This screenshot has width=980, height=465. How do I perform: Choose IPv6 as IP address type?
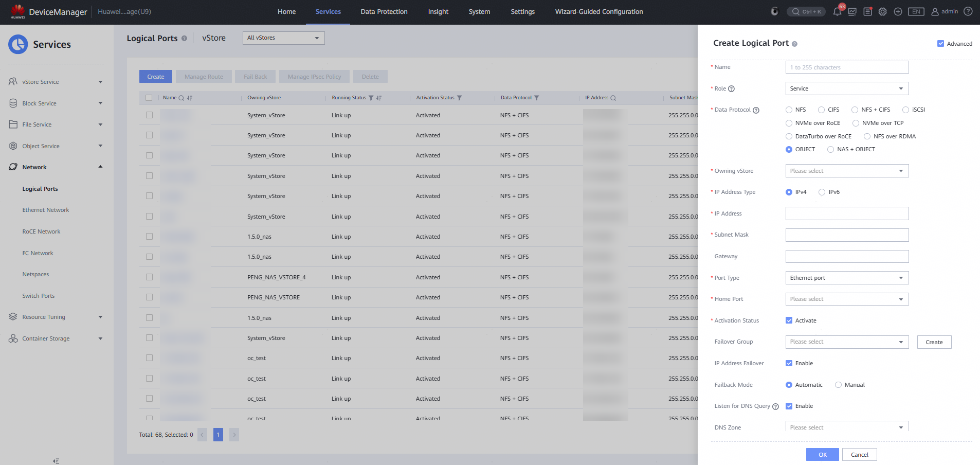click(x=822, y=192)
